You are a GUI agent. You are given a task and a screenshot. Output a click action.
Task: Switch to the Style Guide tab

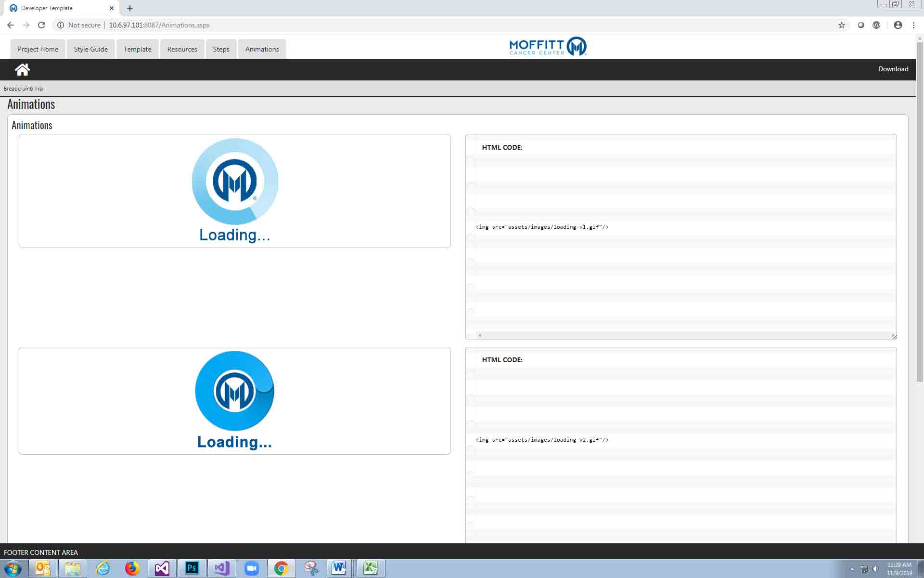tap(90, 49)
